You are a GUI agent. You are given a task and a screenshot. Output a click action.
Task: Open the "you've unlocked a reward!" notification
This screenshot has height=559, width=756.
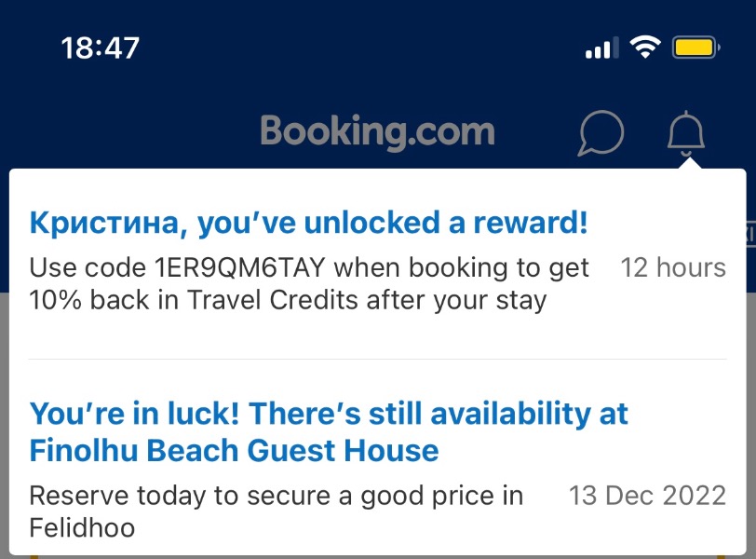click(377, 263)
